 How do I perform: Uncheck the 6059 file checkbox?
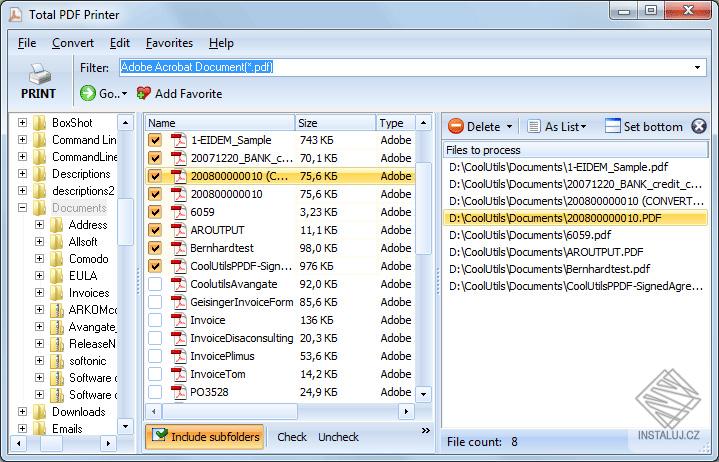click(155, 212)
